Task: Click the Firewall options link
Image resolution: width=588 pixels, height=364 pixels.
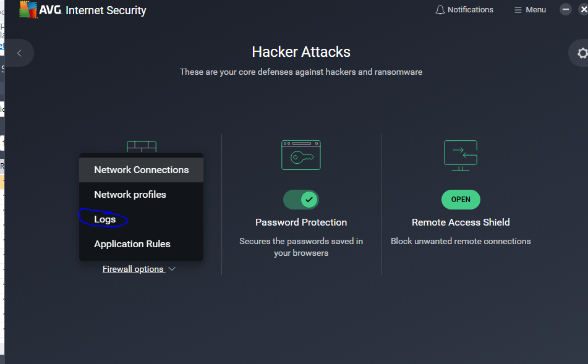Action: pos(133,269)
